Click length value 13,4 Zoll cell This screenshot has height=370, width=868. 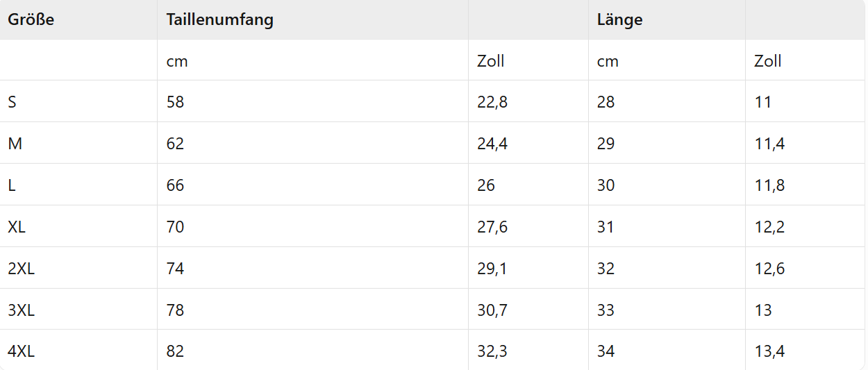(x=769, y=351)
